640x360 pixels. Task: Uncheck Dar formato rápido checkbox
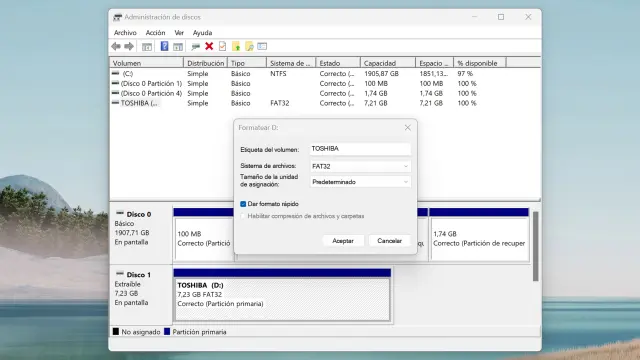[243, 204]
